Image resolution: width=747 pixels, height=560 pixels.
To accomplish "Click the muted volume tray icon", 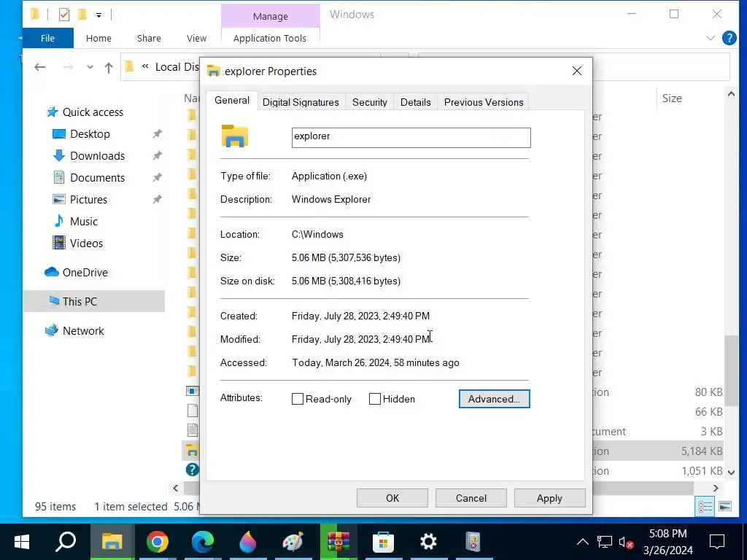I will [625, 542].
